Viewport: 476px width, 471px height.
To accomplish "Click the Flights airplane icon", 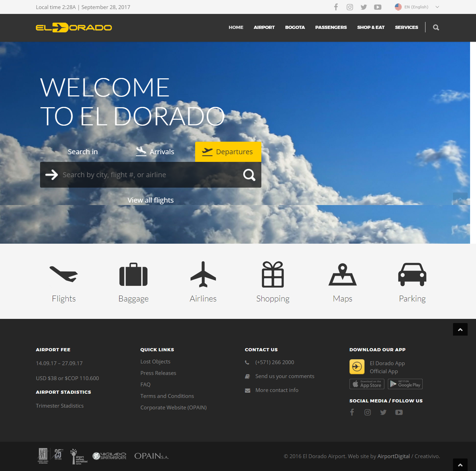I will 64,274.
